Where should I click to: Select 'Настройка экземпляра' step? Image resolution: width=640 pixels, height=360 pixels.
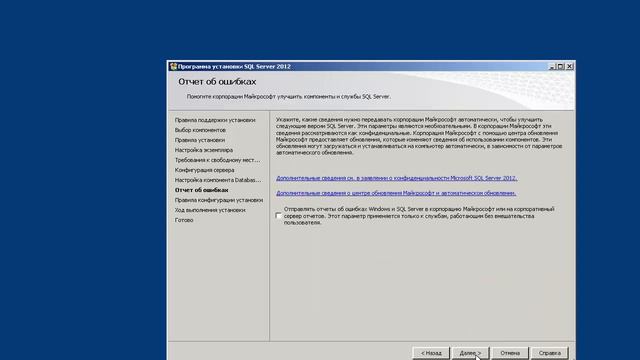(x=204, y=150)
